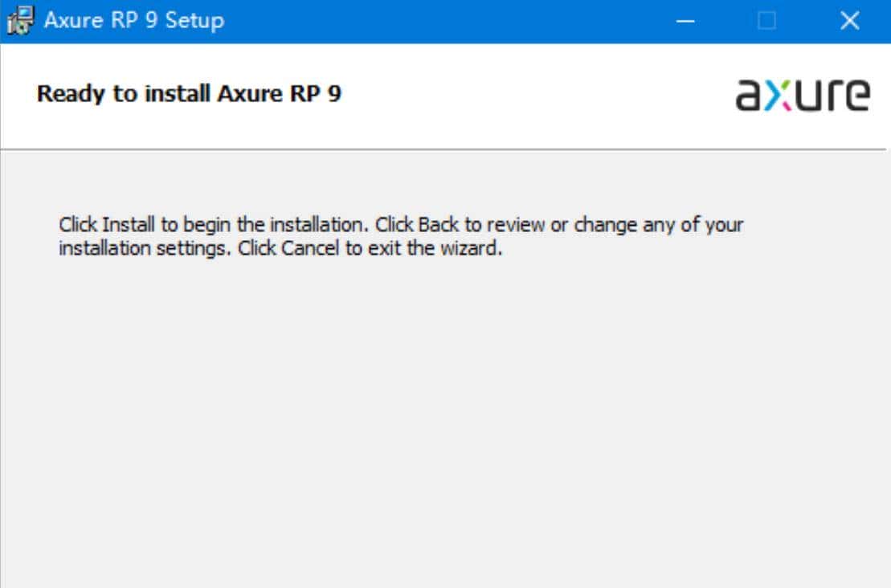
Task: Click the "Ready to install Axure RP 9" heading
Action: click(189, 94)
